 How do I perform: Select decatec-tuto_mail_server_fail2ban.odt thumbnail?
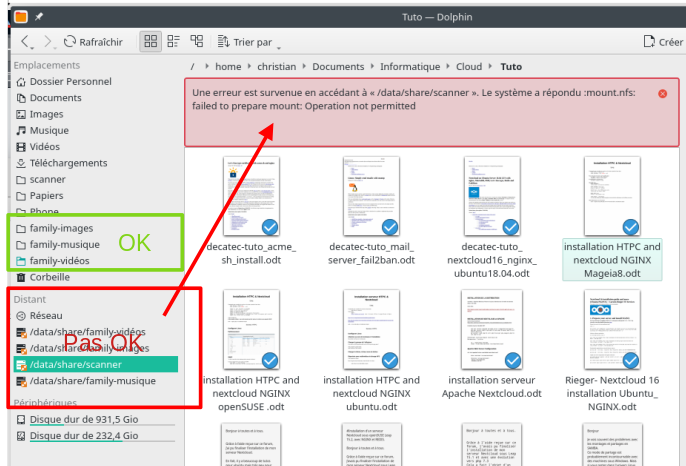pyautogui.click(x=371, y=196)
